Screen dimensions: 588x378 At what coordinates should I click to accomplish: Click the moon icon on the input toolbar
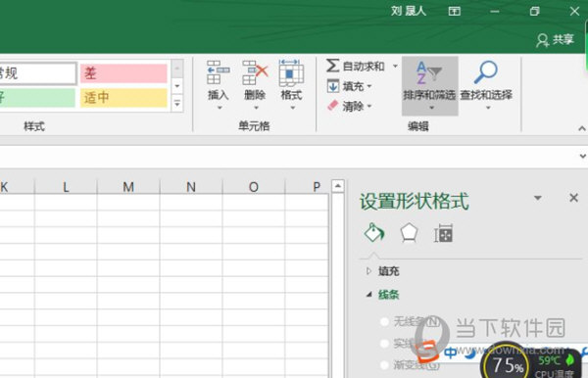[x=469, y=353]
